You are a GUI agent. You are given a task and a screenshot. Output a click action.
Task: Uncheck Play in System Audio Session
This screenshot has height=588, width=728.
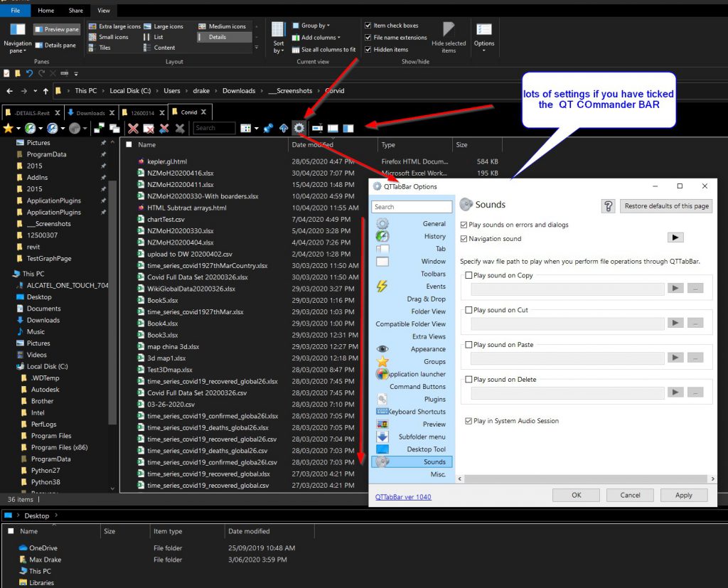469,421
